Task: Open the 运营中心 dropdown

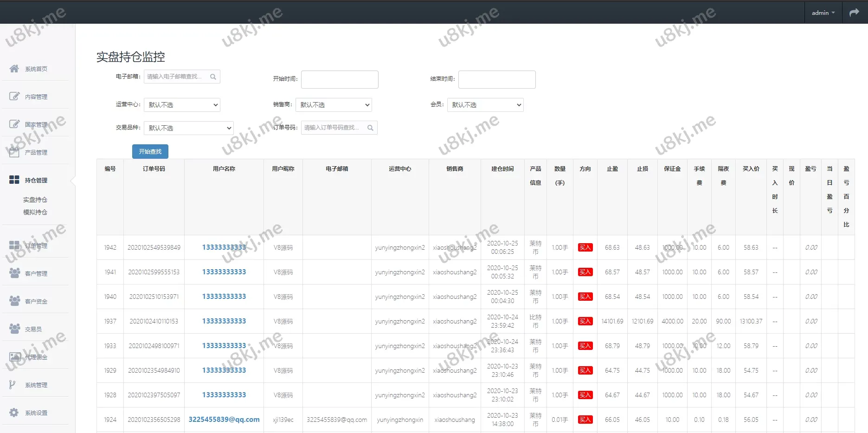Action: tap(182, 105)
